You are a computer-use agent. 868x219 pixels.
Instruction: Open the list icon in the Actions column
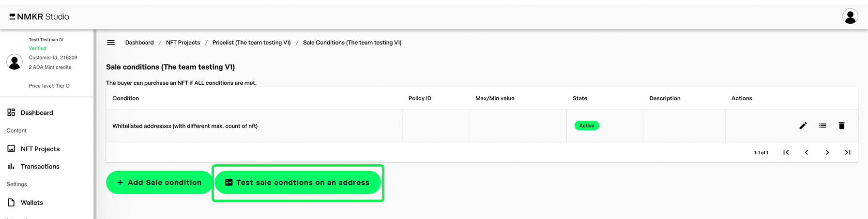(x=822, y=125)
